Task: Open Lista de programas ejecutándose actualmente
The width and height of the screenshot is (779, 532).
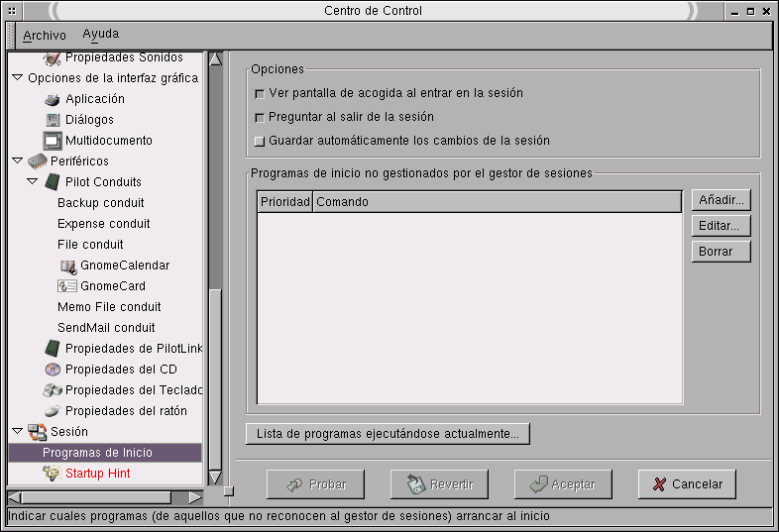Action: pos(388,434)
